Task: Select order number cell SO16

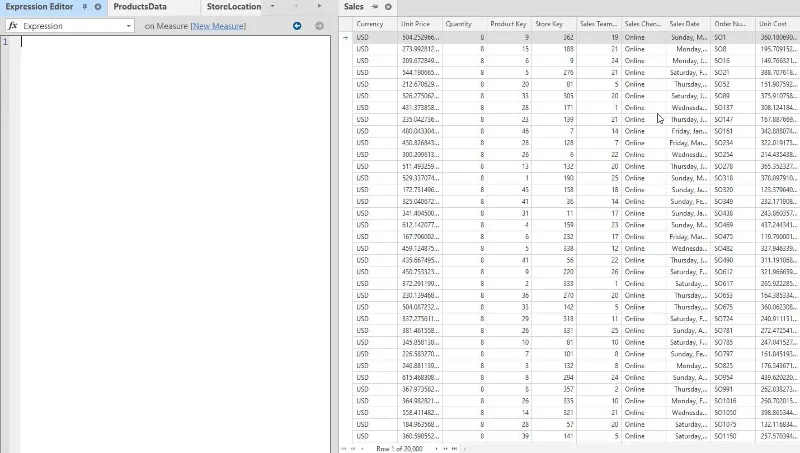Action: coord(733,61)
